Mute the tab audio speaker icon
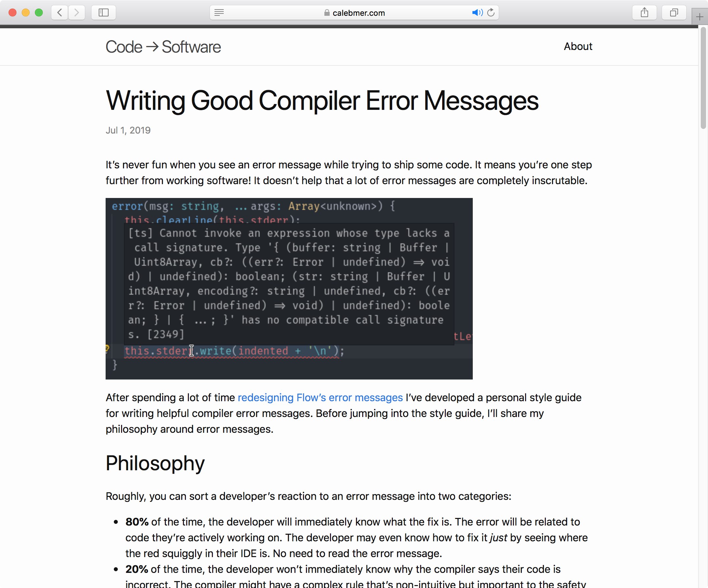The image size is (708, 588). (x=477, y=12)
